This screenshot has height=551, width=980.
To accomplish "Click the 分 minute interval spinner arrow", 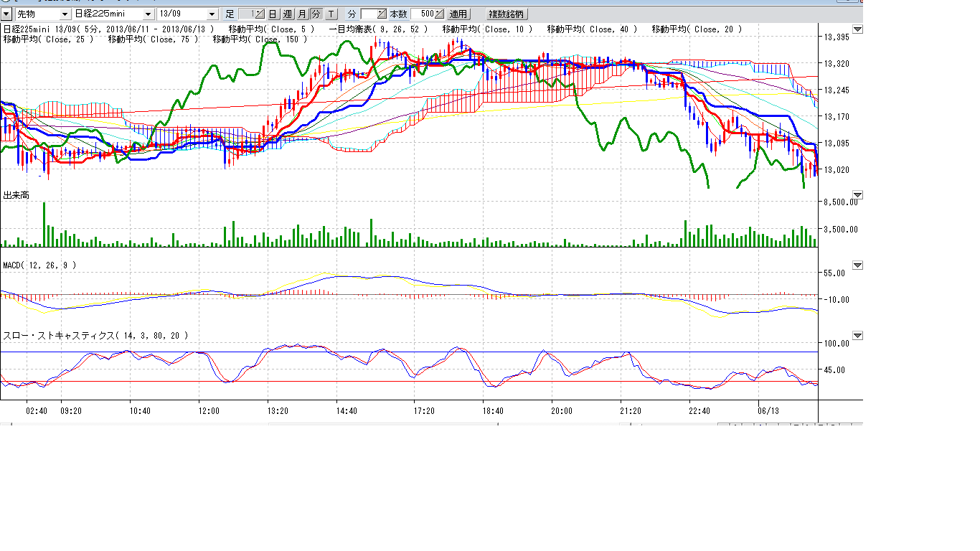I will coord(382,14).
